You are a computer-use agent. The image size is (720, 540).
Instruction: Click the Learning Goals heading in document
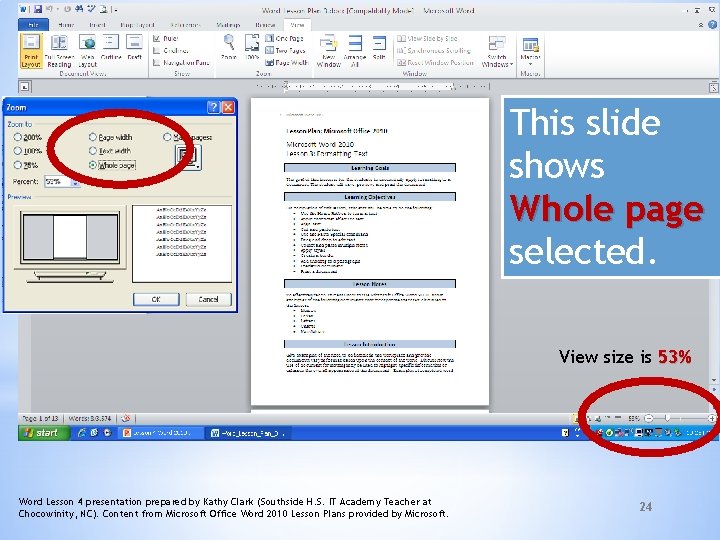pyautogui.click(x=370, y=168)
